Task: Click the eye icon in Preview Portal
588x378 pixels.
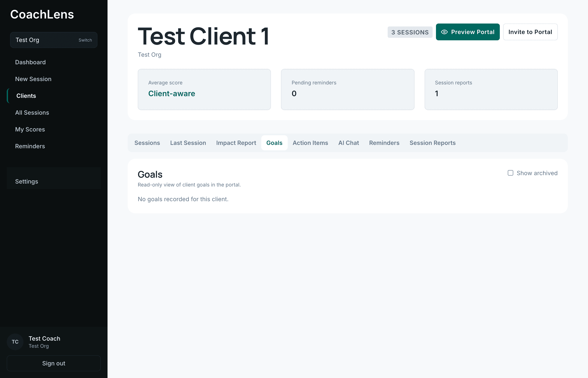Action: click(444, 32)
